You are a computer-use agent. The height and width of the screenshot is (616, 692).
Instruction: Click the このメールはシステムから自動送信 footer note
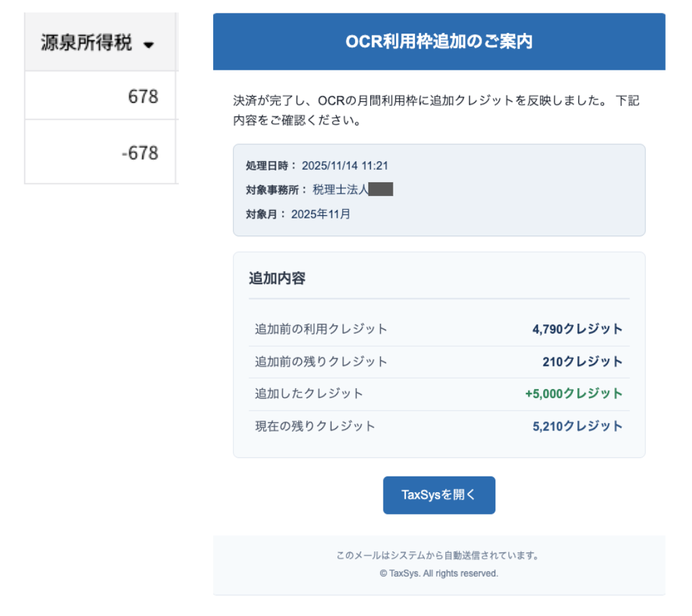439,555
